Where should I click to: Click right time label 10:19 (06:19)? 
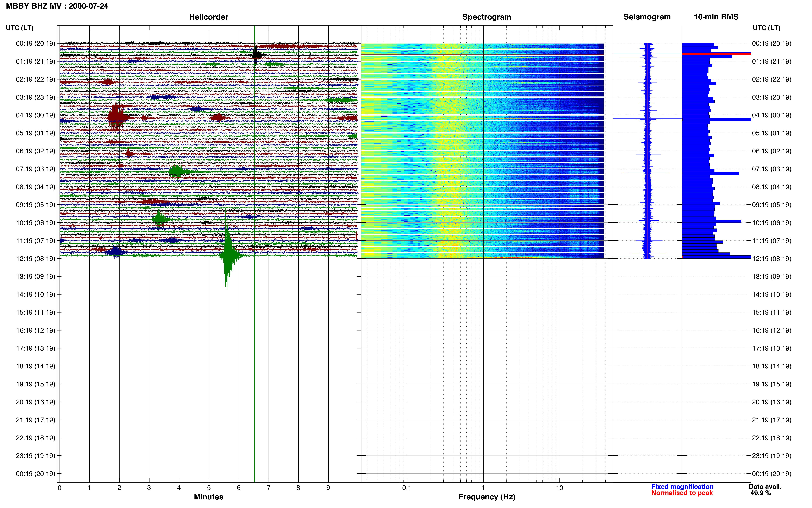(771, 223)
